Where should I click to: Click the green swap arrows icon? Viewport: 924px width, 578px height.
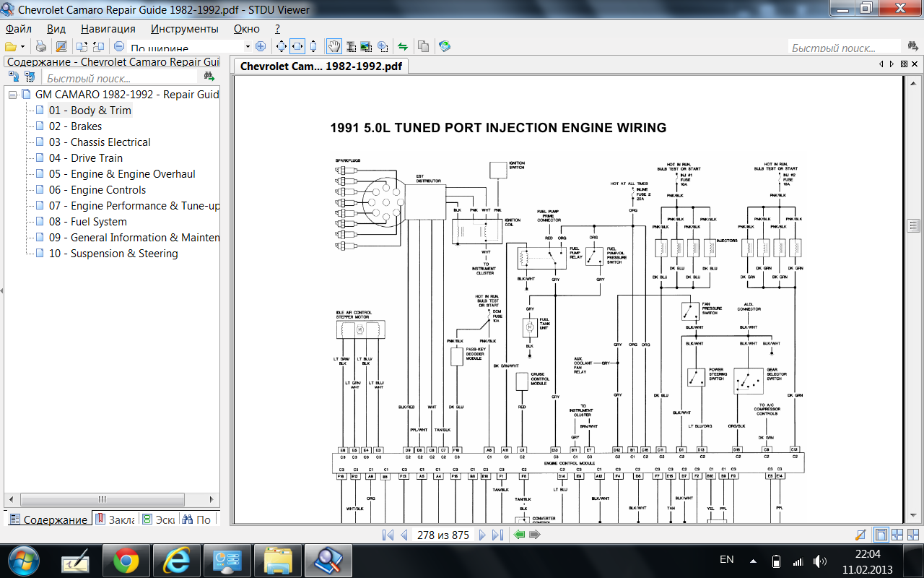tap(403, 47)
